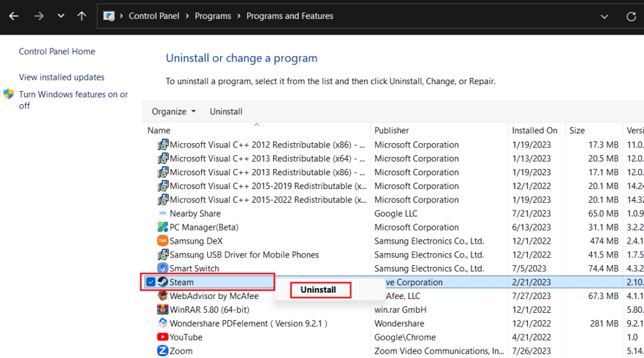Click the Smart Switch icon
The width and height of the screenshot is (644, 358).
tap(163, 268)
